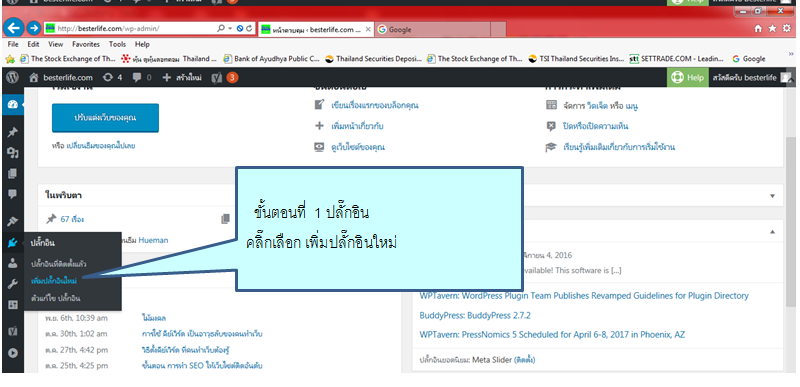Viewport: 800px width, 387px height.
Task: Open the Settings sliders icon in sidebar
Action: (13, 305)
